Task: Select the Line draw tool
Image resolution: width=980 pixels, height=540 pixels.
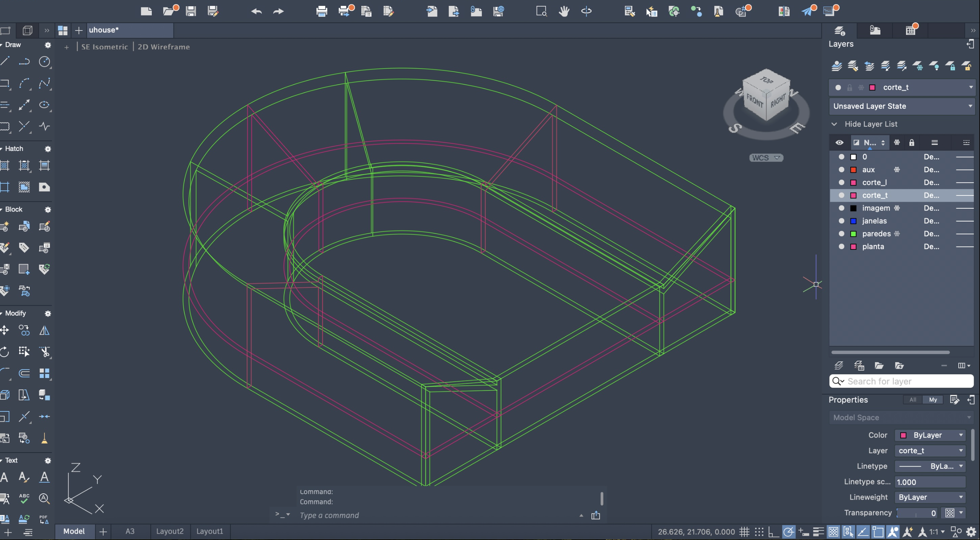Action: coord(4,61)
